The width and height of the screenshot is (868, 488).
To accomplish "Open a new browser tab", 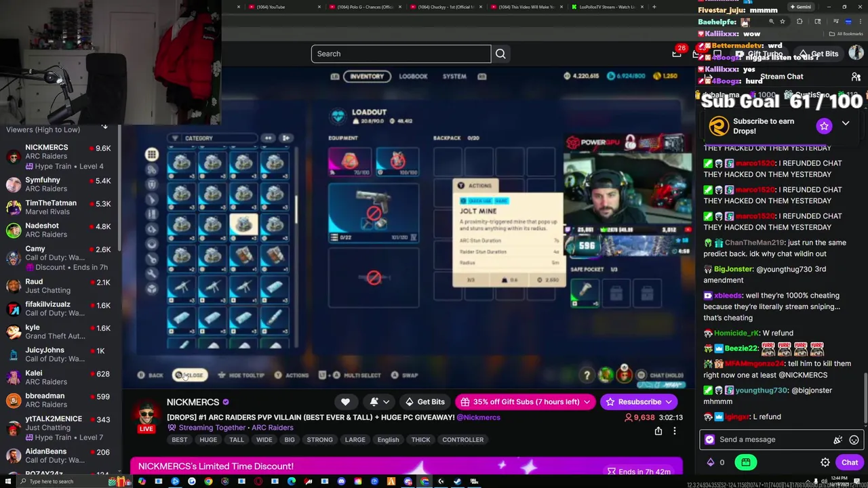I will pos(654,7).
